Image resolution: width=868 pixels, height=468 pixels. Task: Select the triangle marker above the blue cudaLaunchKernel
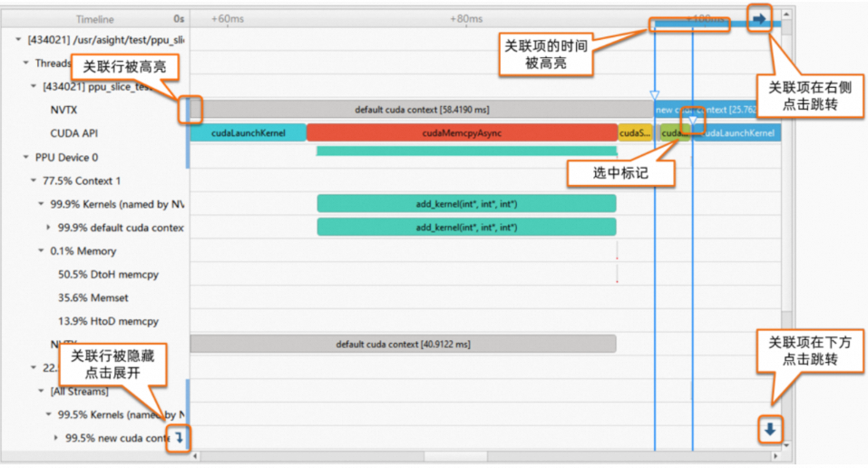click(x=693, y=121)
